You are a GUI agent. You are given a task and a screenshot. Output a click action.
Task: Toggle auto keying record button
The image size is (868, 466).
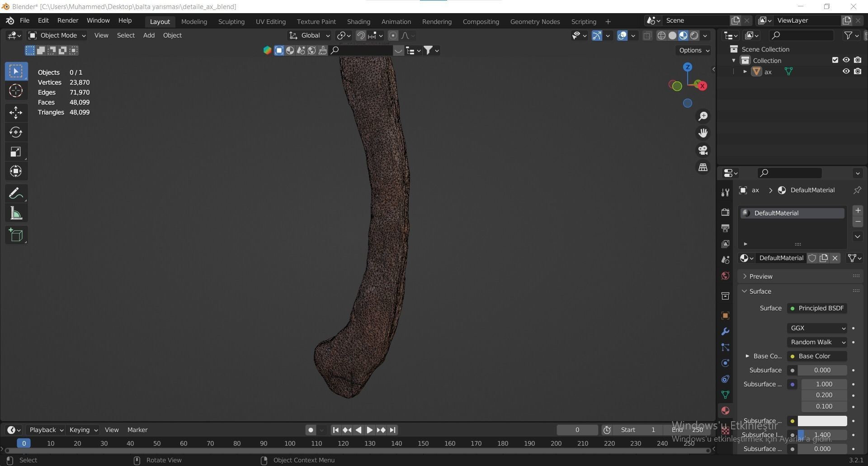click(x=311, y=430)
